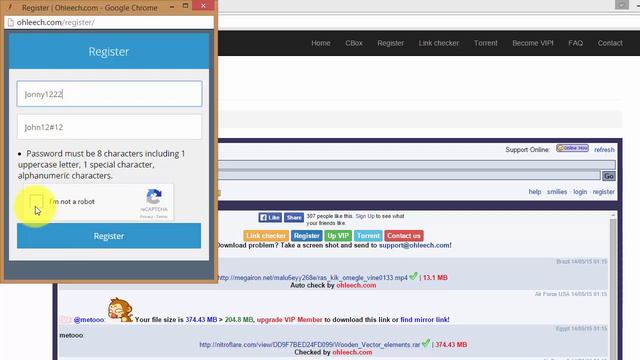The height and width of the screenshot is (360, 640).
Task: Click the red Contact us button
Action: [404, 236]
